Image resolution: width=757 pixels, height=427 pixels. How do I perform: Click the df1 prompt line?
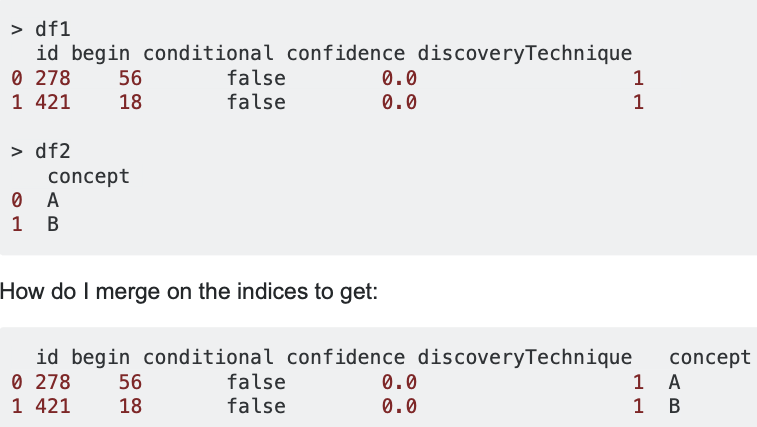(x=41, y=29)
